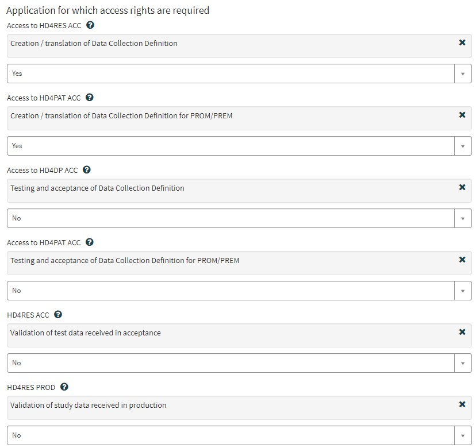Click X on 'Creation / translation... for PROM/PREM' row

[x=462, y=115]
